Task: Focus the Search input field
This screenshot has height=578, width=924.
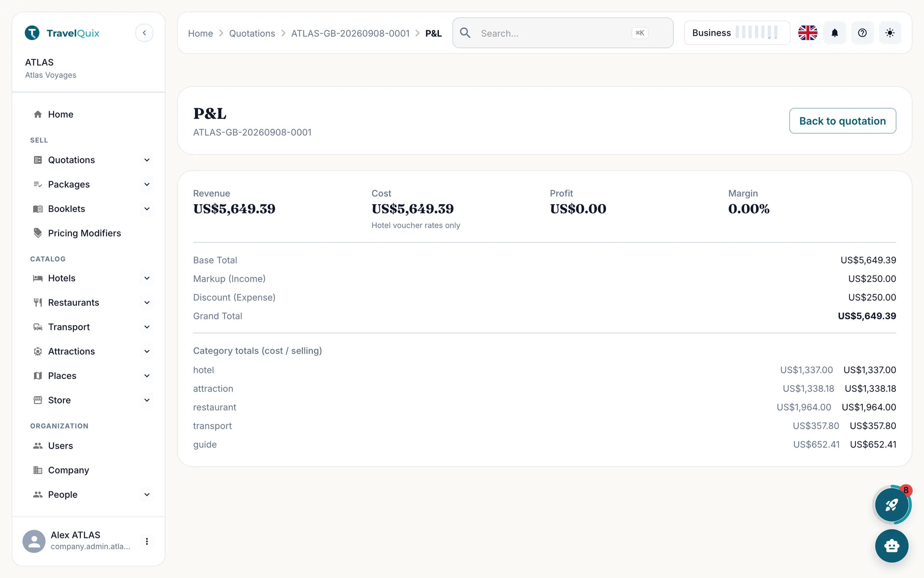Action: [563, 33]
